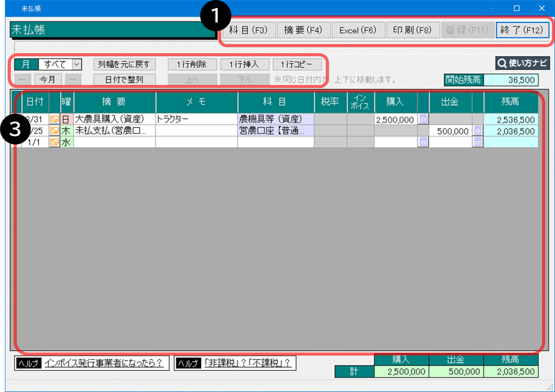Click 出金 calculator icon in the empty row
This screenshot has height=392, width=555.
pos(478,142)
